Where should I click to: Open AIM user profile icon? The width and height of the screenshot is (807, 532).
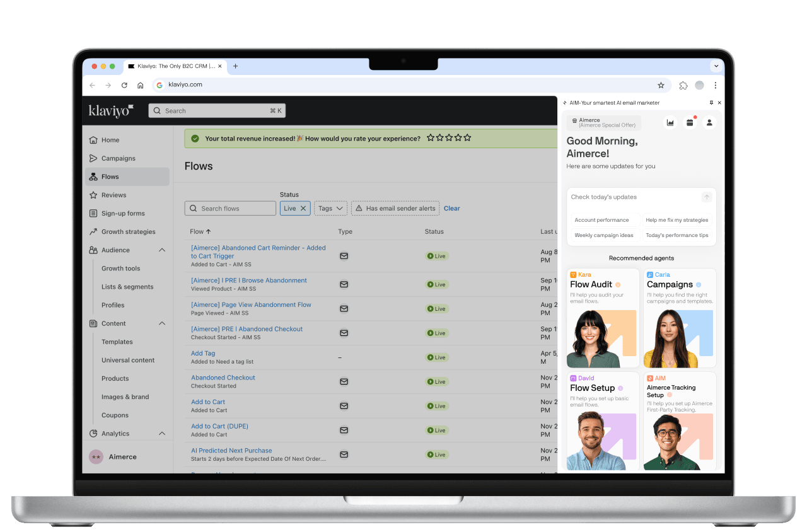click(x=709, y=123)
